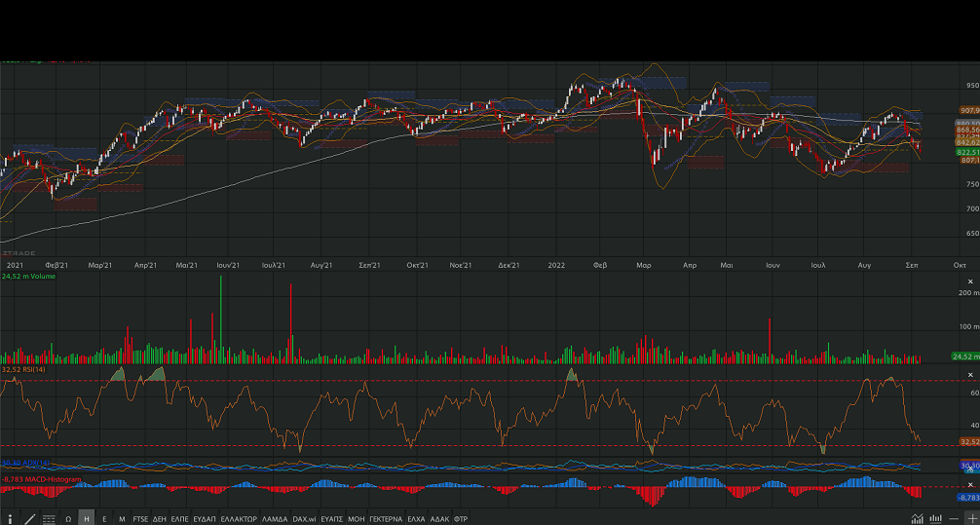Image resolution: width=980 pixels, height=525 pixels.
Task: Close the MACD-Histogram panel
Action: coord(969,483)
